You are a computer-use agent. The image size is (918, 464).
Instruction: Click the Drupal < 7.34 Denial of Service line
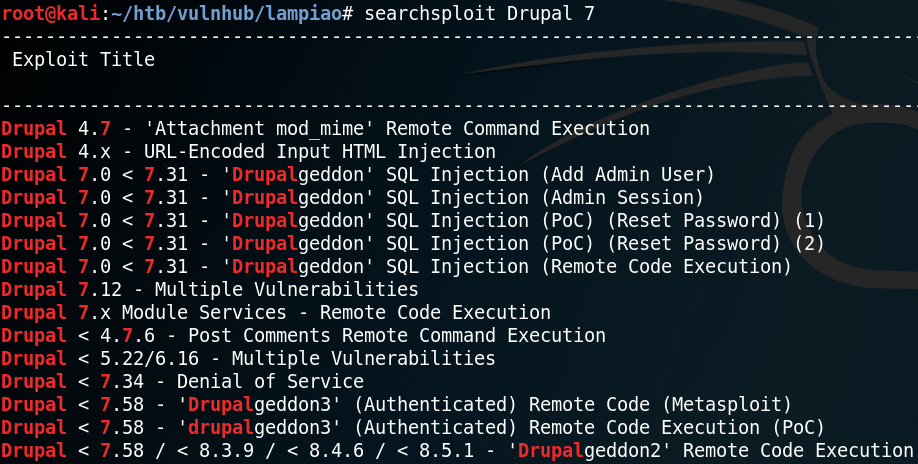[182, 381]
